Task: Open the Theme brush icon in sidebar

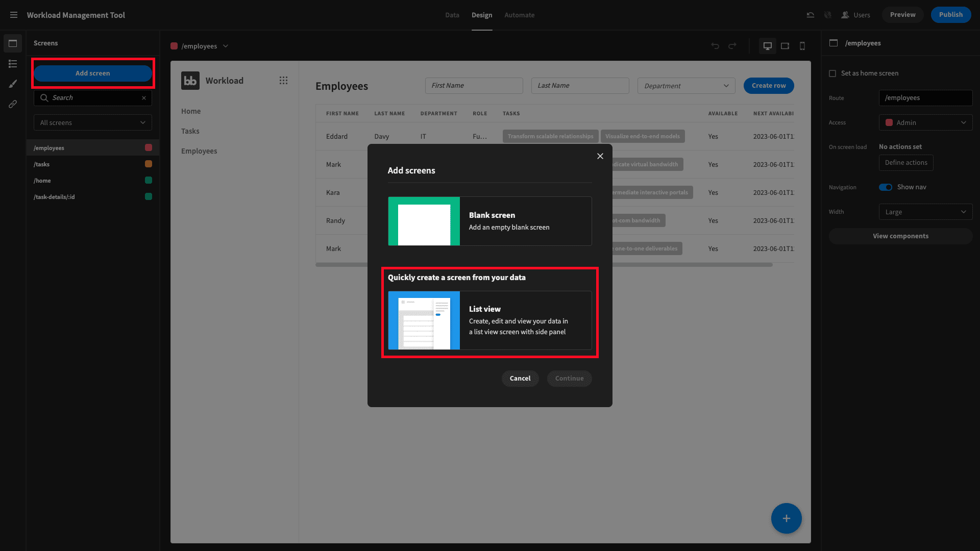Action: click(x=13, y=84)
